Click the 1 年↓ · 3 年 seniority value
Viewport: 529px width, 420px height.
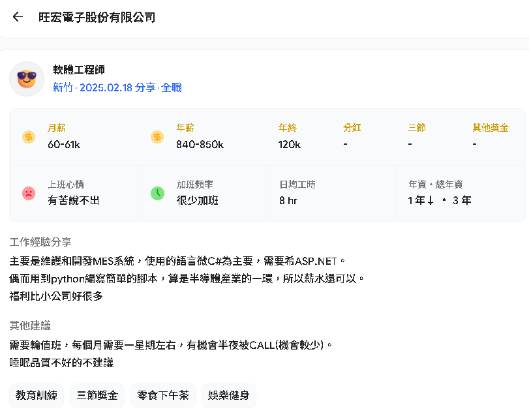(x=440, y=200)
